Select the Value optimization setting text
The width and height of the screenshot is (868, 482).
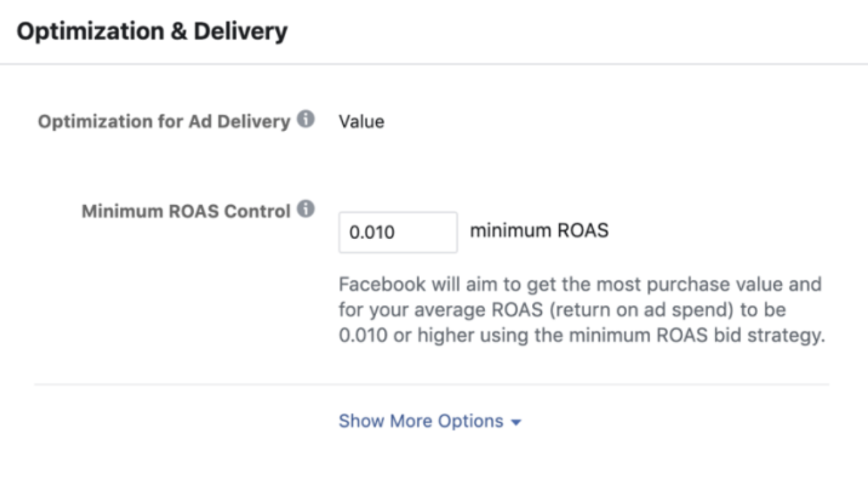pos(361,122)
